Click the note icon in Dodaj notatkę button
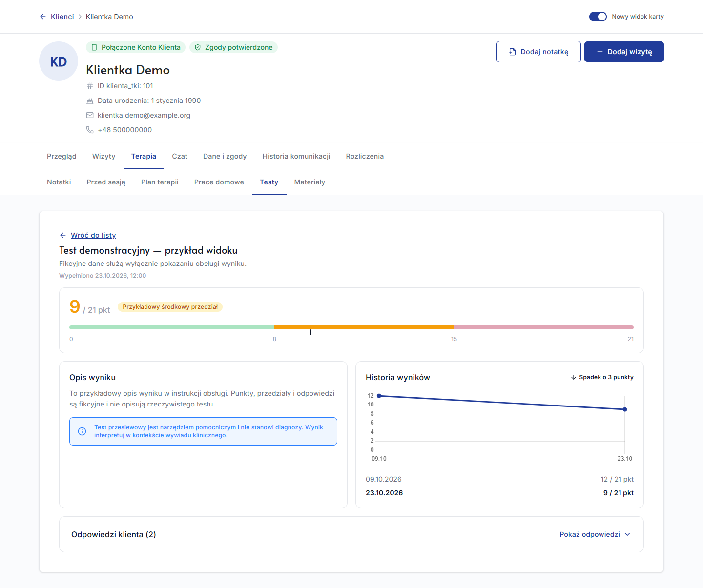This screenshot has width=703, height=588. (513, 52)
